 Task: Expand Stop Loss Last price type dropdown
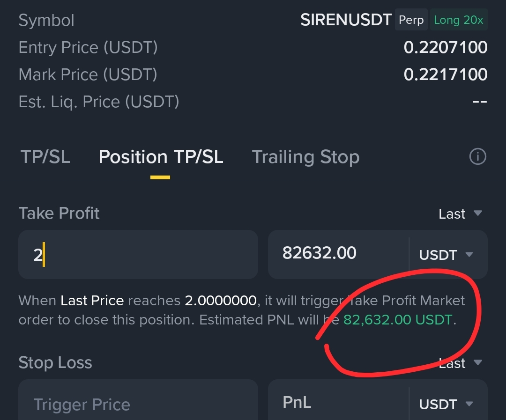pyautogui.click(x=460, y=363)
